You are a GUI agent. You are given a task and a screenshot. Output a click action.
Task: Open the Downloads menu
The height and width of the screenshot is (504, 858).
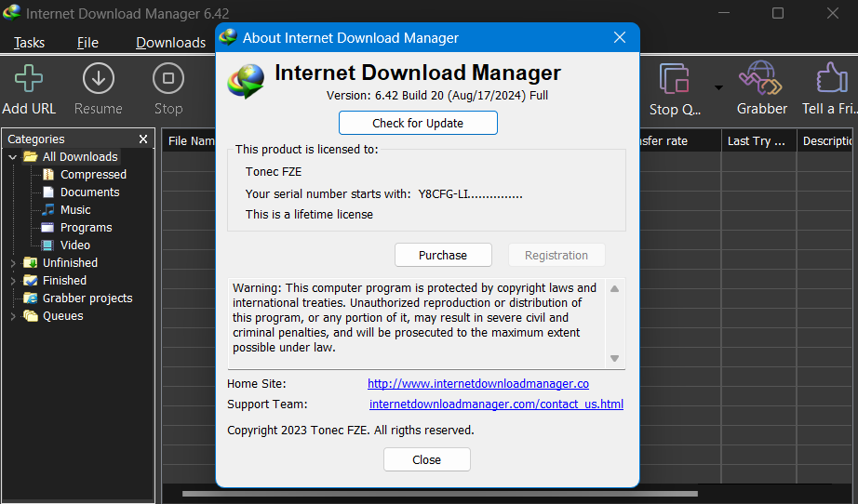click(170, 43)
